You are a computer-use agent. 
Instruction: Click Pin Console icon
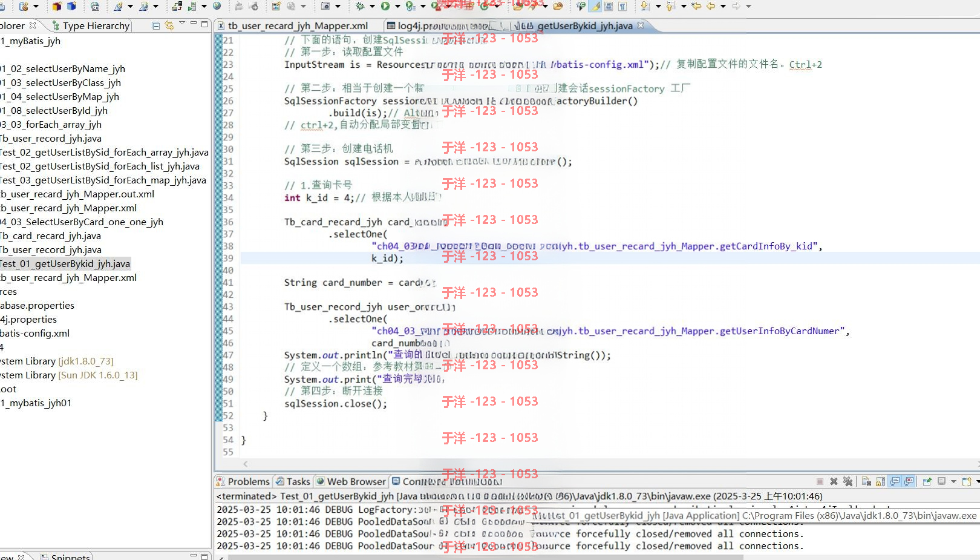tap(927, 481)
